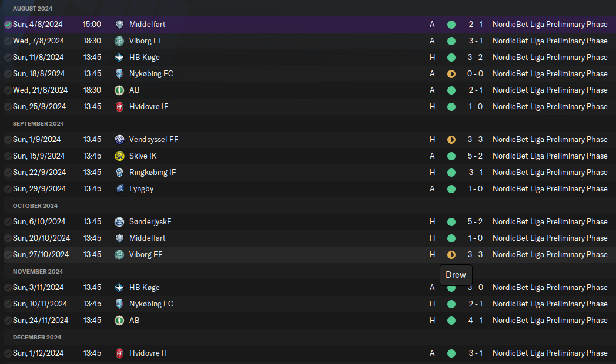Toggle the checked tick for Sun, 4/8/2024
Image resolution: width=616 pixels, height=364 pixels.
click(8, 25)
